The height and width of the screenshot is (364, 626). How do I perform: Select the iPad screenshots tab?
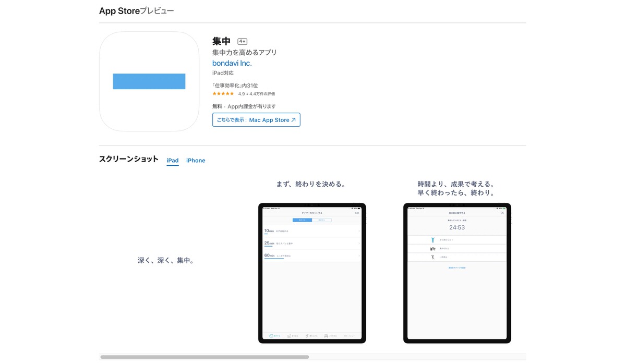pyautogui.click(x=172, y=160)
